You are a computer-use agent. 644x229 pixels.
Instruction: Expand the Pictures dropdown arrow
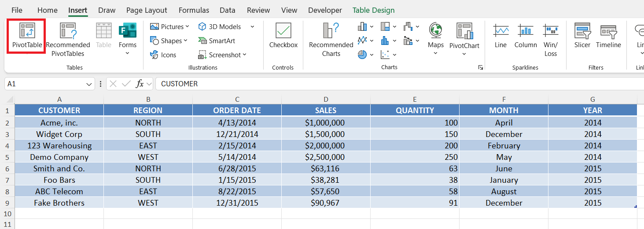(x=188, y=27)
